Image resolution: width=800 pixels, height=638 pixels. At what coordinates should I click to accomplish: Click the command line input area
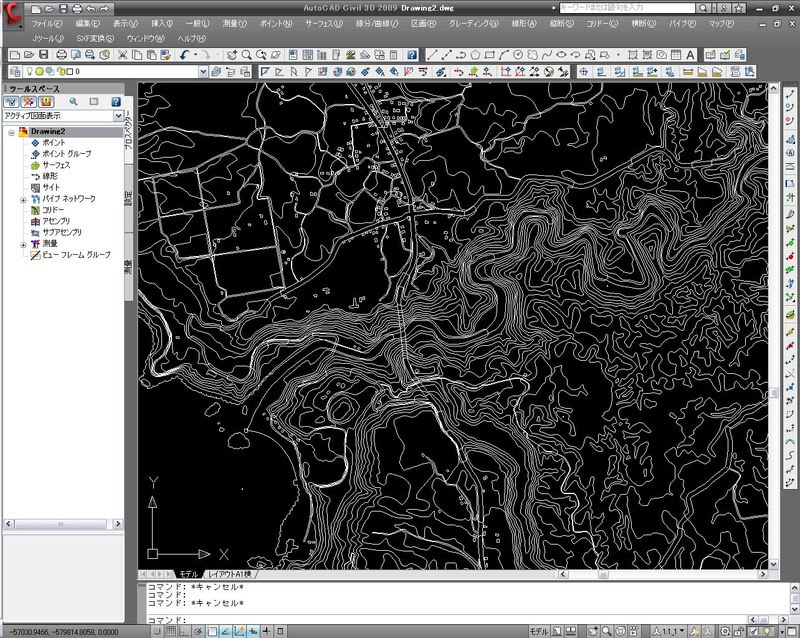pyautogui.click(x=448, y=619)
